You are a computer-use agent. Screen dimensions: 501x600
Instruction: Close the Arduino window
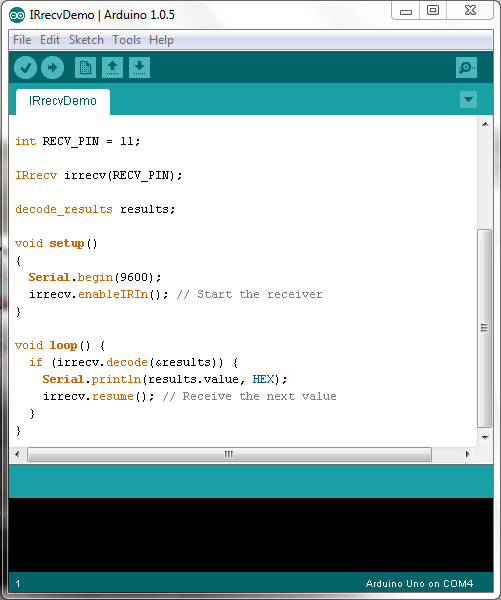tap(470, 11)
